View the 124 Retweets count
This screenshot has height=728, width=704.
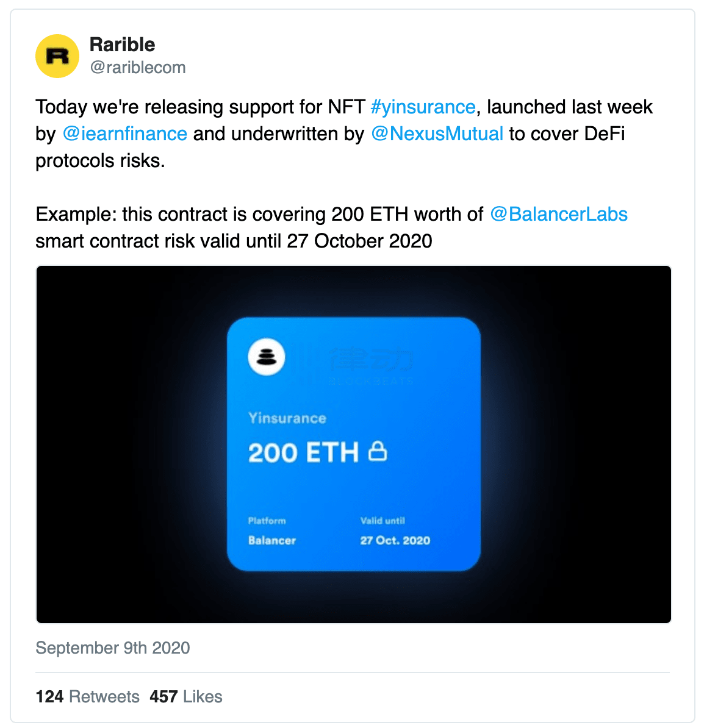tap(87, 696)
